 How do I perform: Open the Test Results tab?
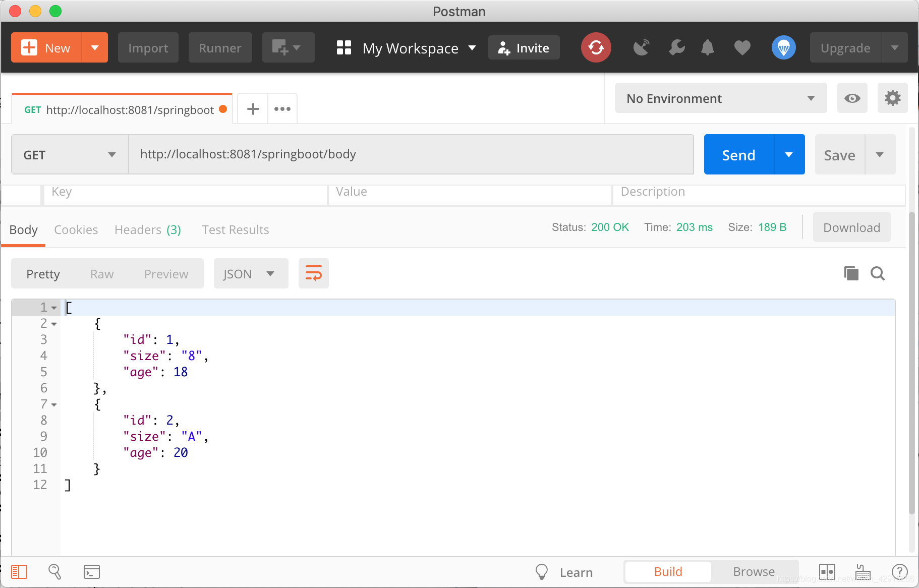(x=236, y=230)
